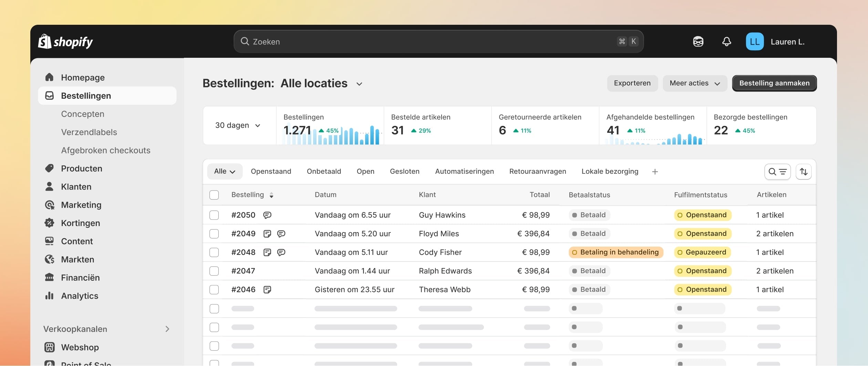Click the Content image icon
The image size is (868, 366).
pos(49,241)
